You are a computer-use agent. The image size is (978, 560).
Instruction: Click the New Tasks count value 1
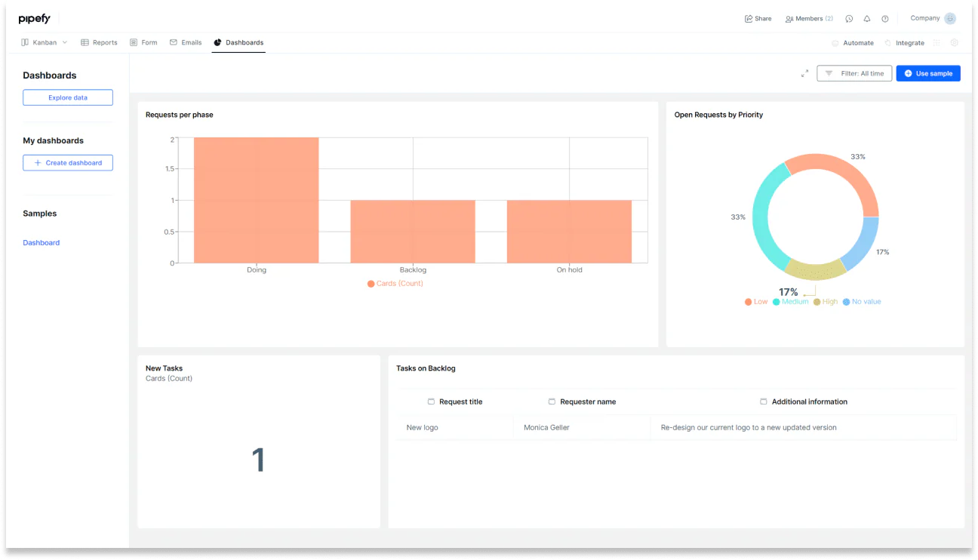click(x=258, y=460)
